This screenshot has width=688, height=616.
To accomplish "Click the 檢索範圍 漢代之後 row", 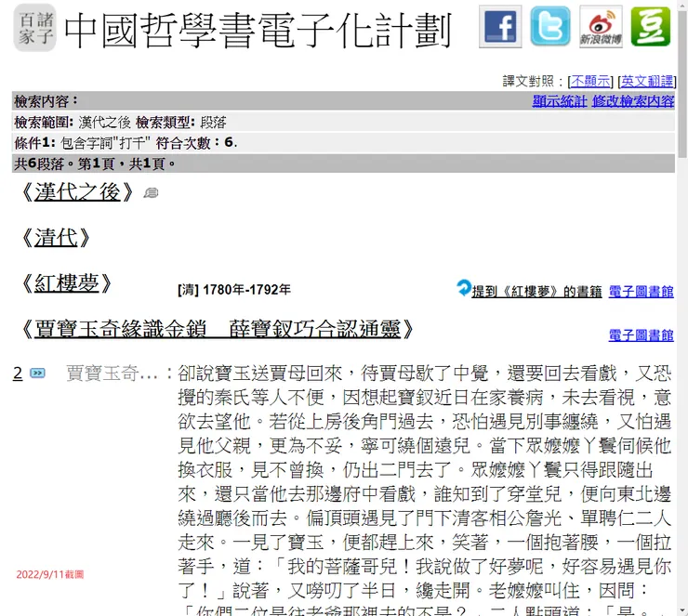I will pos(343,122).
